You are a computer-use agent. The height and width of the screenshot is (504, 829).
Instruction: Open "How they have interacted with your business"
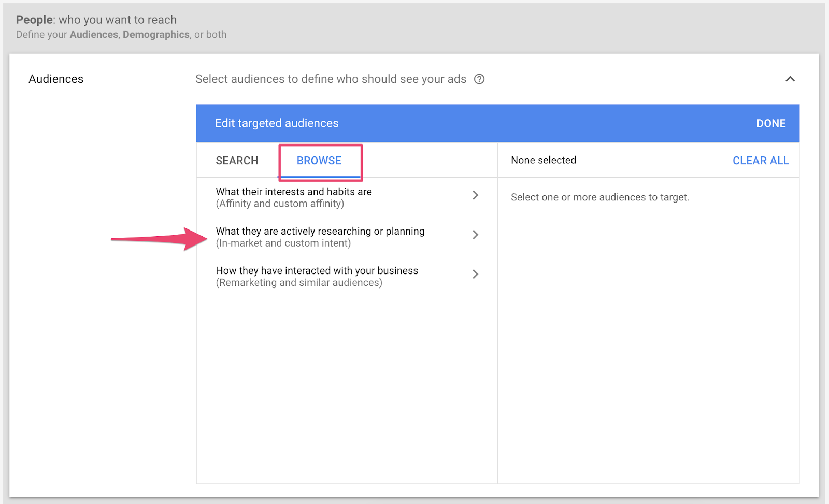pyautogui.click(x=317, y=270)
